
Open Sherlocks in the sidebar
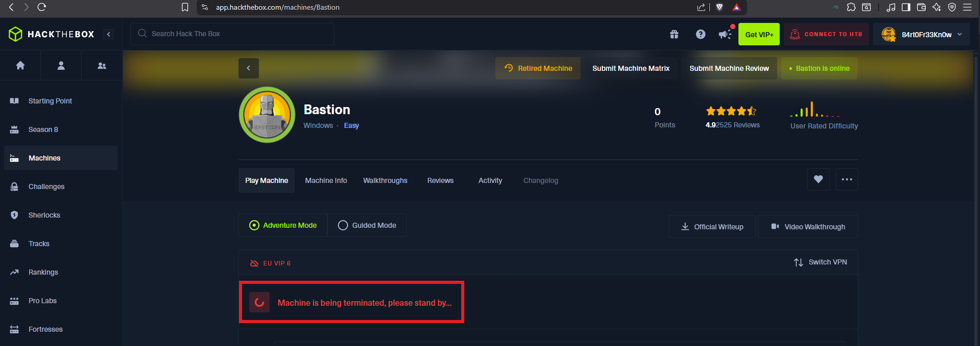tap(61, 215)
